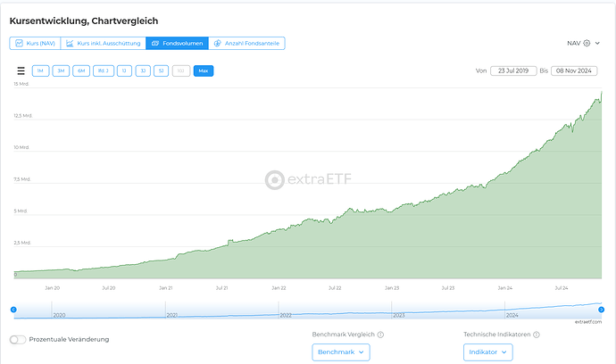Select the Fondsvolumen tab

(176, 43)
